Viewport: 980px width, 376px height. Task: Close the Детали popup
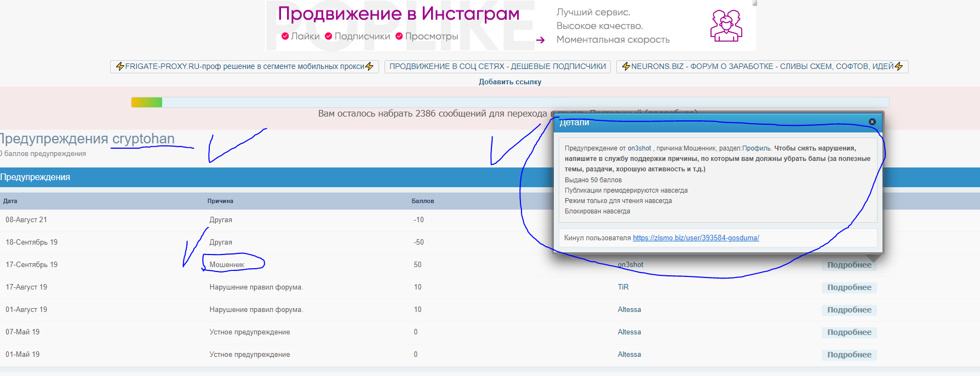coord(872,122)
